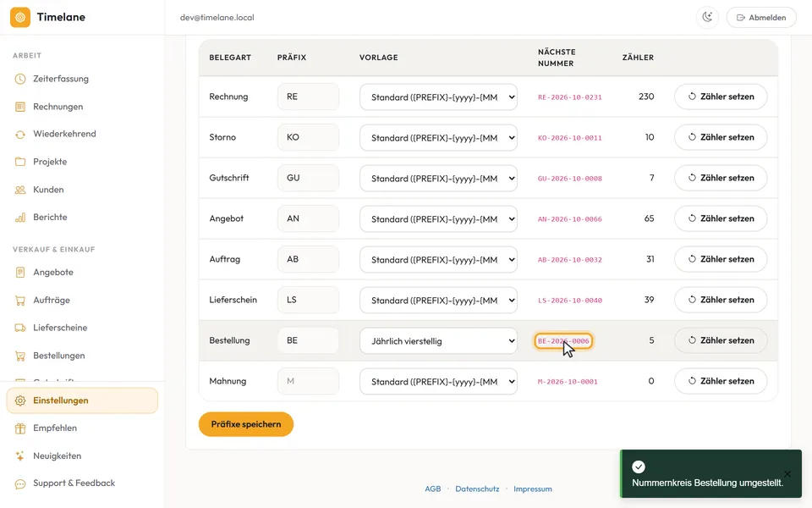812x508 pixels.
Task: Click the Support & Feedback chat icon
Action: tap(20, 483)
